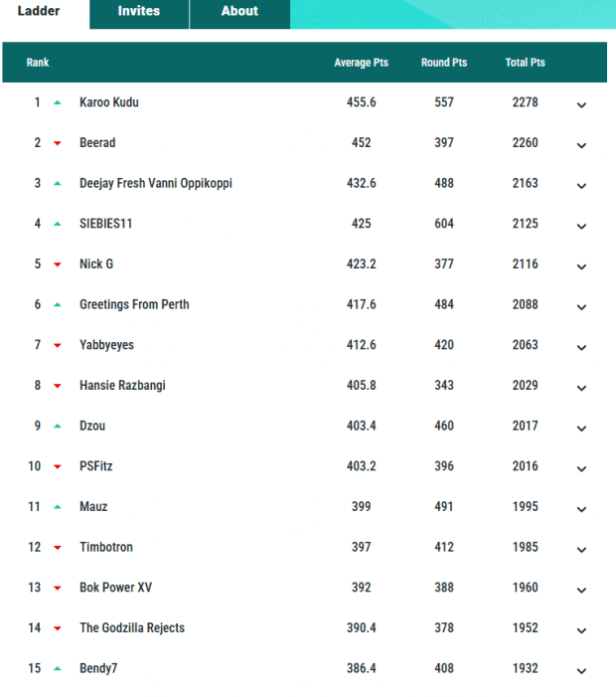Viewport: 616px width, 697px height.
Task: Click the Bok Power XV team name
Action: pos(115,588)
